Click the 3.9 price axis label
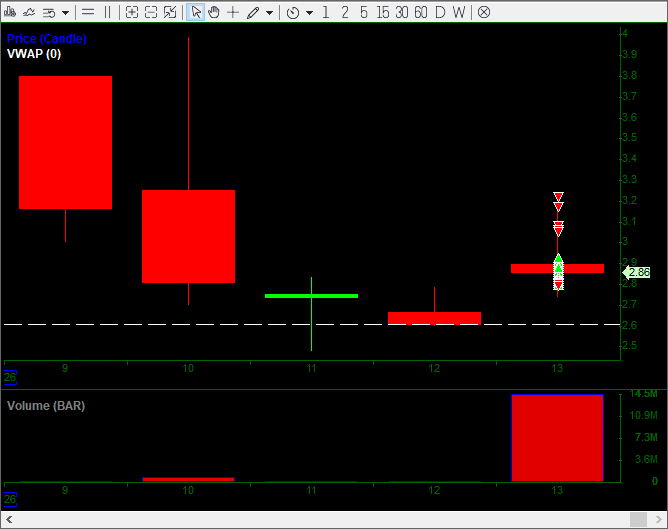The image size is (668, 529). coord(630,54)
